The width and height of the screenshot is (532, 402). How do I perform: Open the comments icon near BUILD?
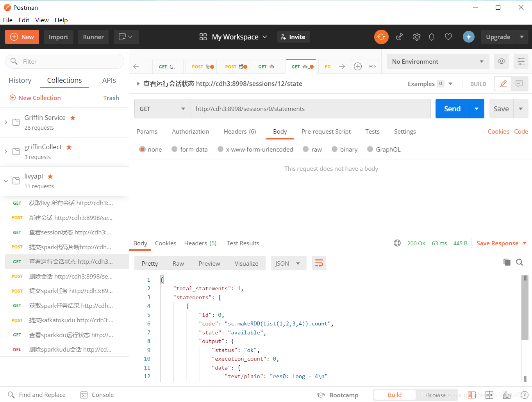coord(519,84)
